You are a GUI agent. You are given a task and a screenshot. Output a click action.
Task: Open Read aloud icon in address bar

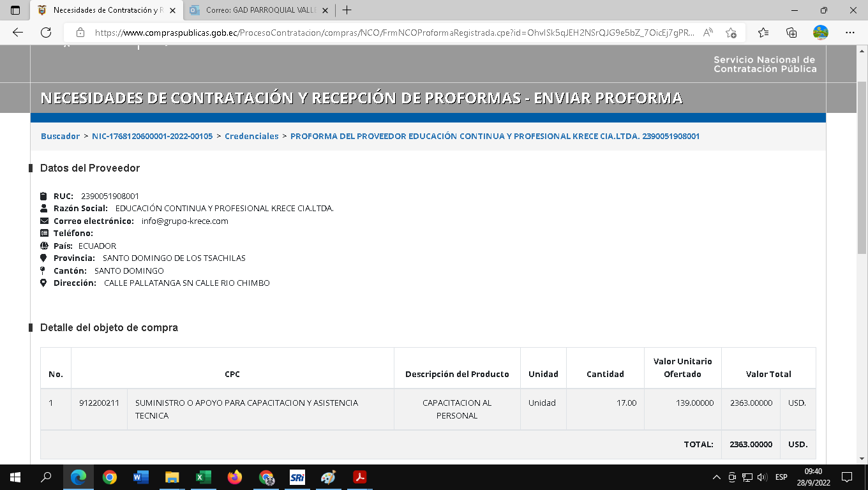[708, 33]
